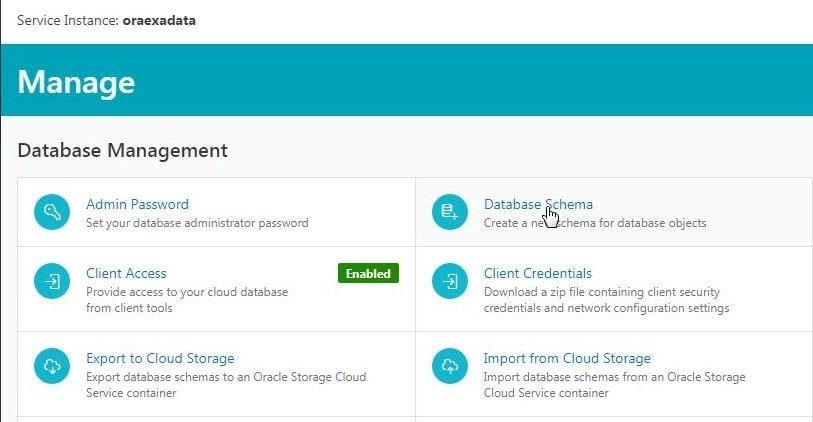Open the Import from Cloud Storage link
The image size is (813, 422).
pos(567,358)
